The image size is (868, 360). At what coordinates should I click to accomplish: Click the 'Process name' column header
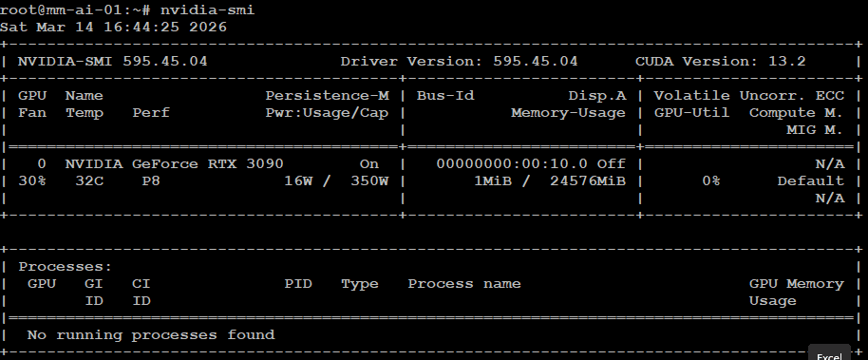click(464, 284)
